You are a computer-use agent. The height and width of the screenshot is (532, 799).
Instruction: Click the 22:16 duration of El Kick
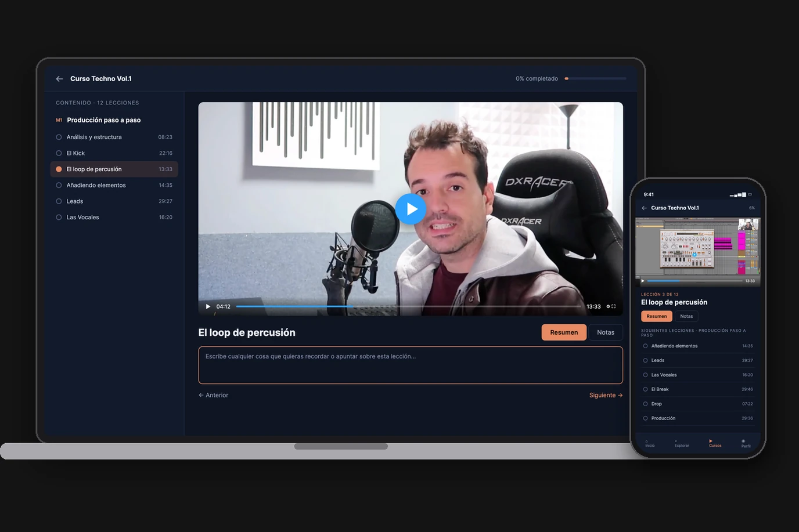[165, 153]
